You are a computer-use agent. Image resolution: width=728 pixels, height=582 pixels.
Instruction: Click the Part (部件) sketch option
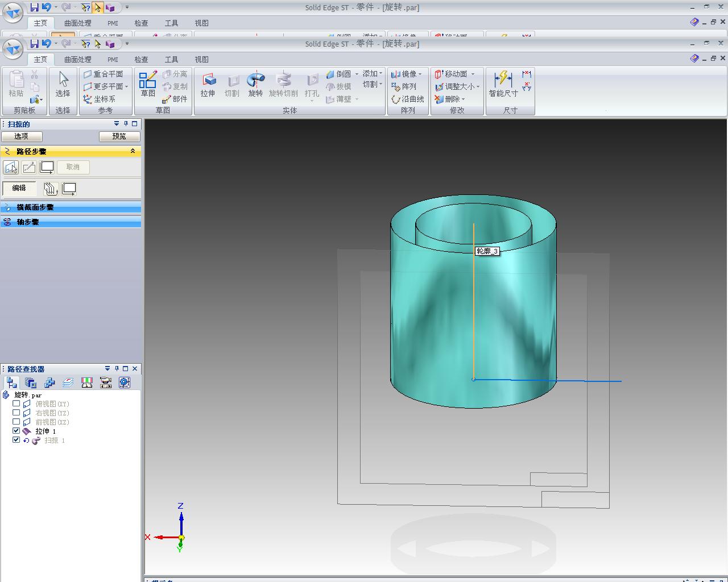tap(175, 99)
